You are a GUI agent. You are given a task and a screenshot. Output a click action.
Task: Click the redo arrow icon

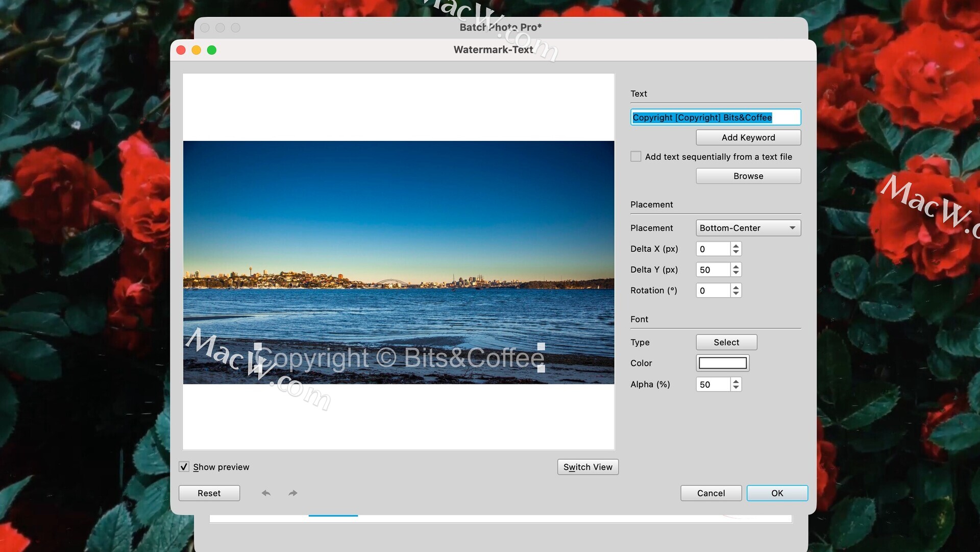click(292, 493)
